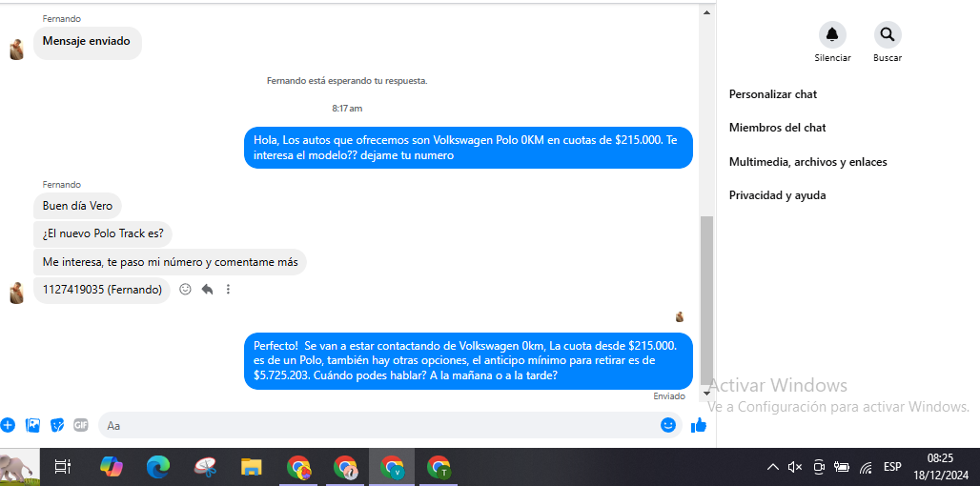980x486 pixels.
Task: Select the 'Buen día Vero' message
Action: [77, 206]
